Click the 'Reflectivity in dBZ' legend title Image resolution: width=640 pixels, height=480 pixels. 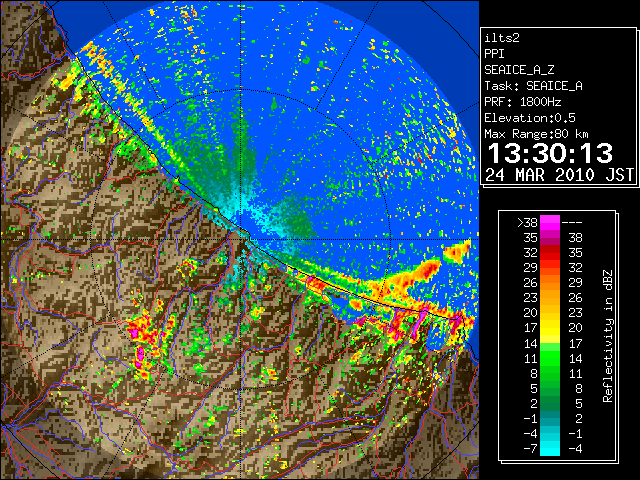(x=608, y=336)
